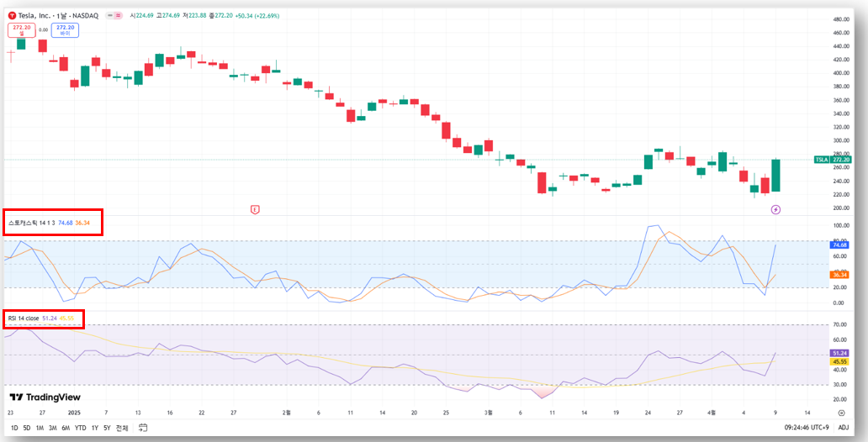Click the 4월 label on time axis
Viewport: 868px width, 442px height.
712,413
